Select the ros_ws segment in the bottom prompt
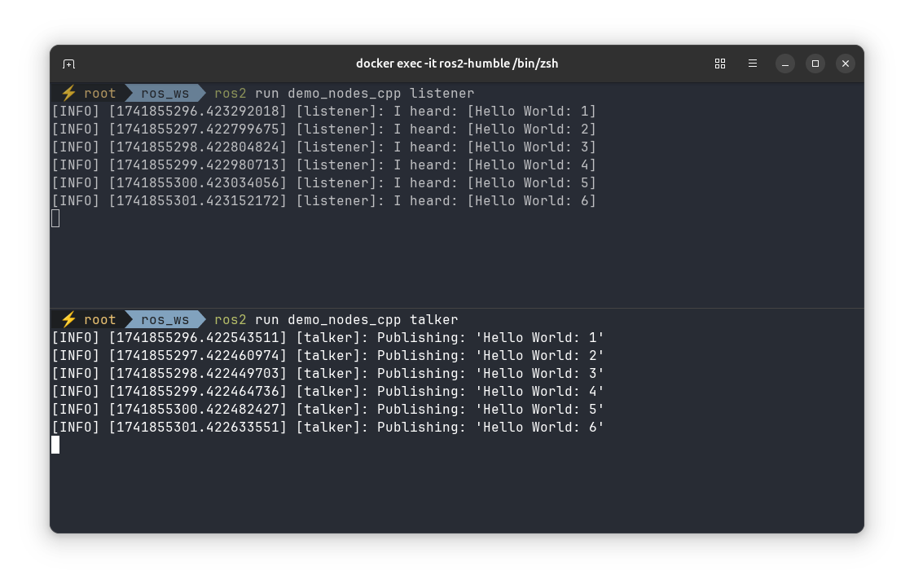 coord(165,319)
